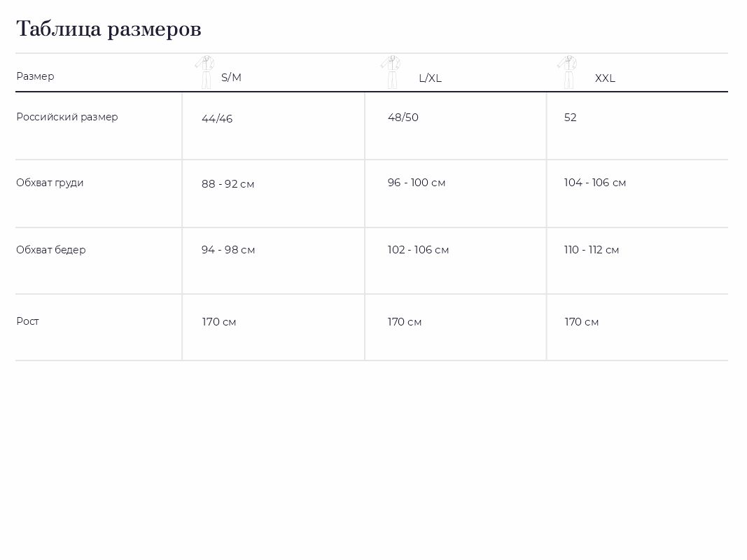
Task: Click the Таблица размеров heading
Action: click(109, 29)
